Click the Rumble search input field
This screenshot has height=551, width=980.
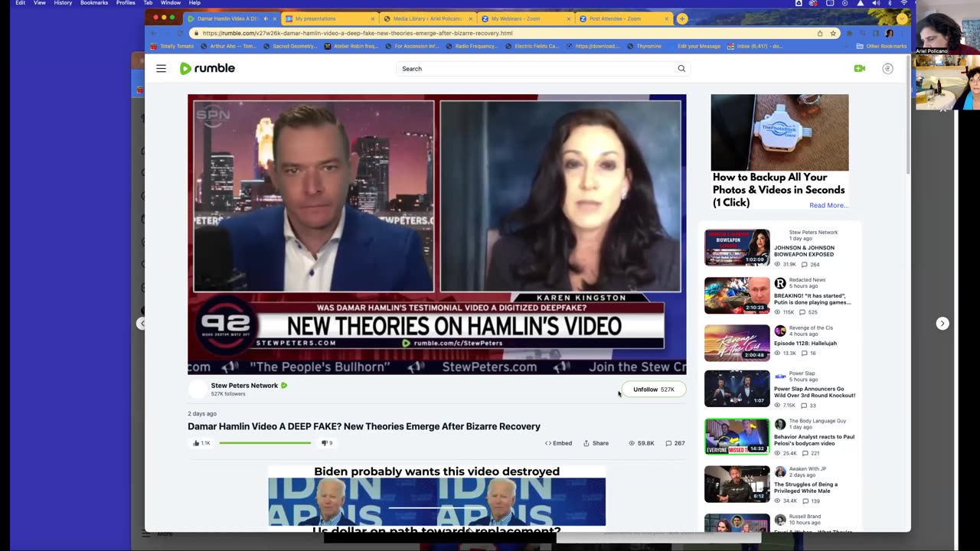pos(537,69)
